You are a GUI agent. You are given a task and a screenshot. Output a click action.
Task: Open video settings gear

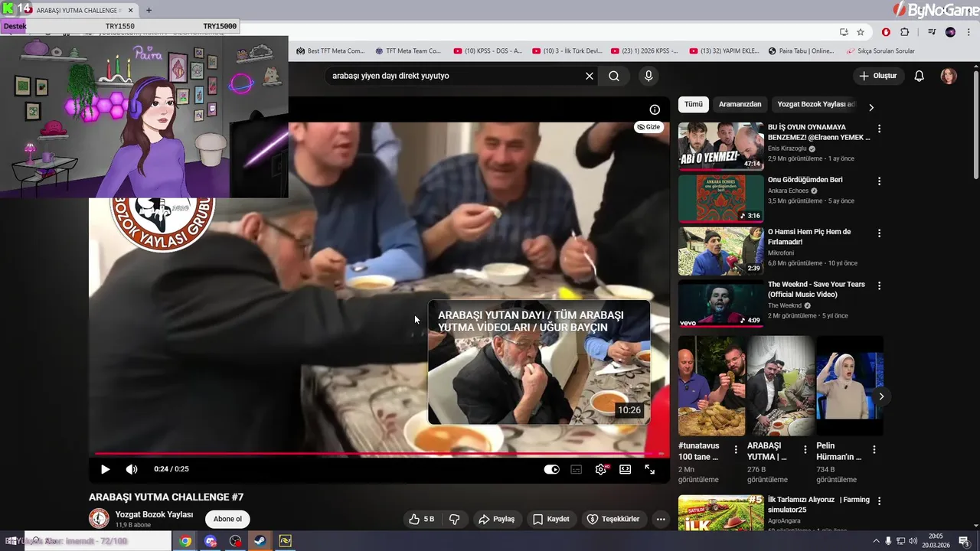[x=601, y=469]
